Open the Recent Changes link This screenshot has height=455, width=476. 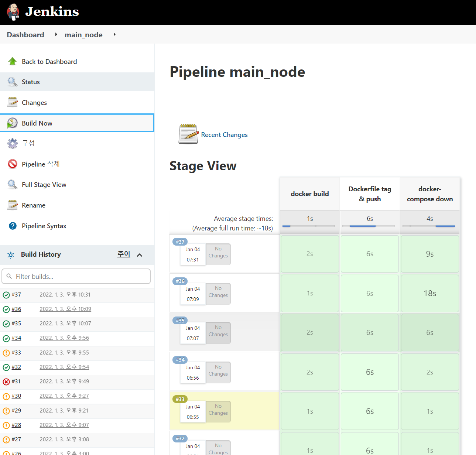[x=224, y=135]
